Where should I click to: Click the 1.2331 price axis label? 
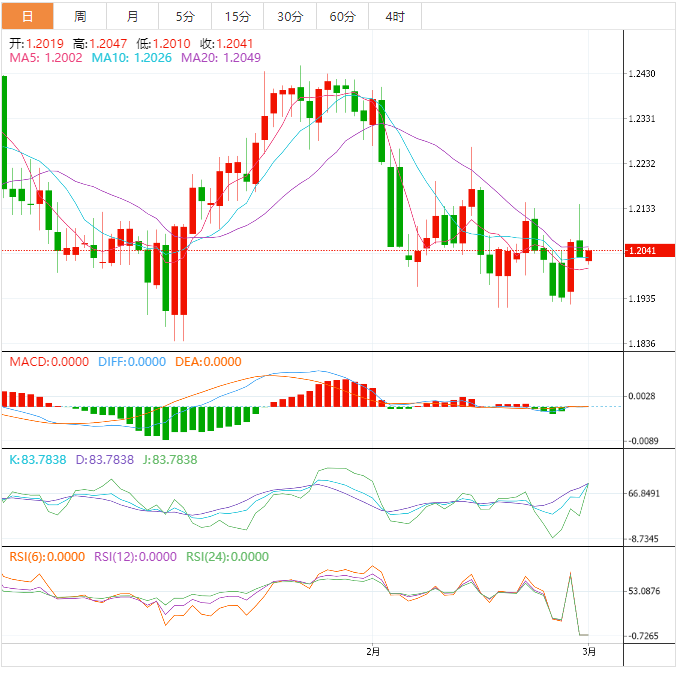642,119
